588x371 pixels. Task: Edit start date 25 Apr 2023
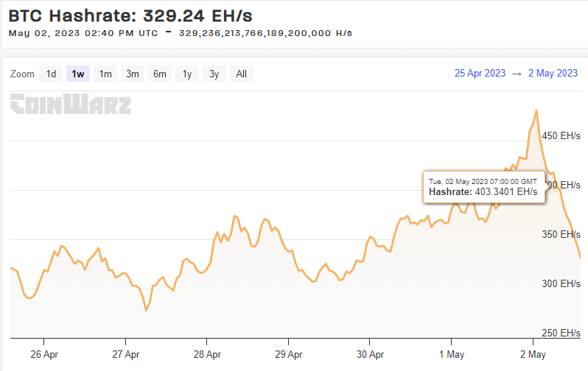pyautogui.click(x=480, y=73)
